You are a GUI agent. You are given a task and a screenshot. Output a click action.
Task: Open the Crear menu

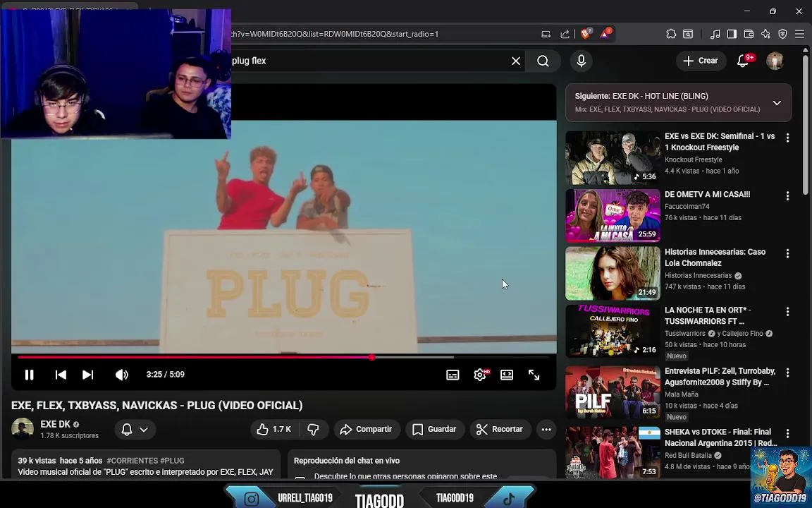tap(701, 61)
